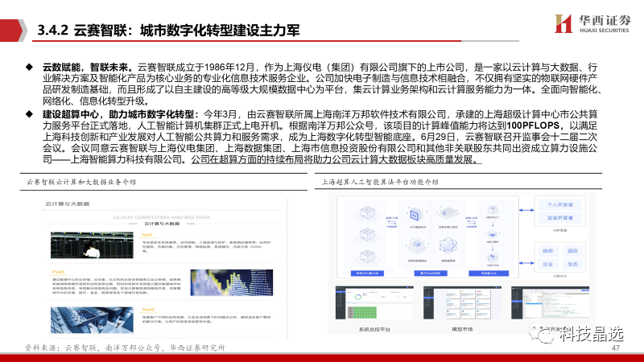Click the bottom AI platform icon in right column
Screen dimensions: 644x362
tap(492, 257)
